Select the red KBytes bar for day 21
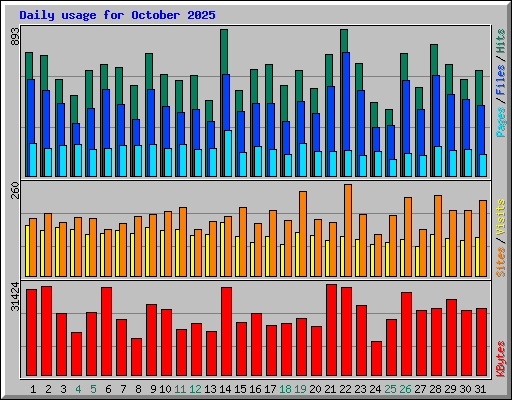512x400 pixels. coord(331,330)
